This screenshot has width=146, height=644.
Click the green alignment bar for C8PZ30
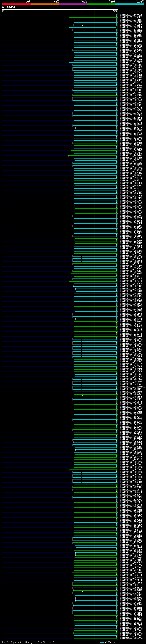pos(96,146)
